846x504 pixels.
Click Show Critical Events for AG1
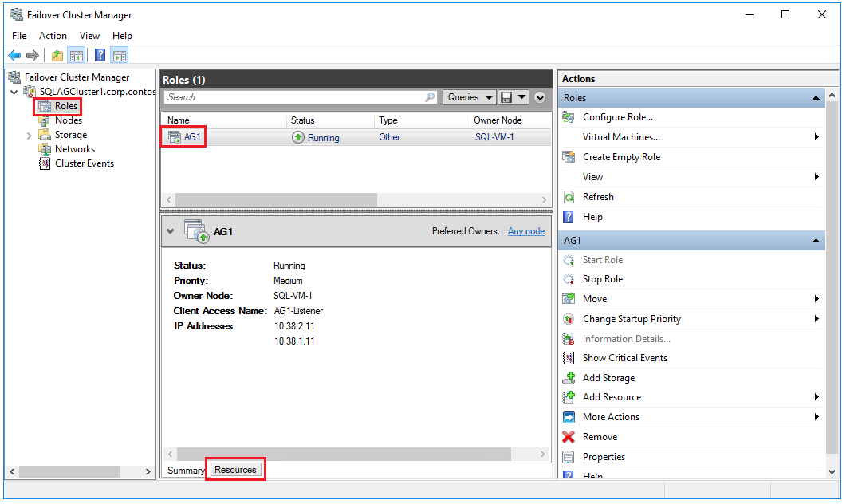point(626,357)
